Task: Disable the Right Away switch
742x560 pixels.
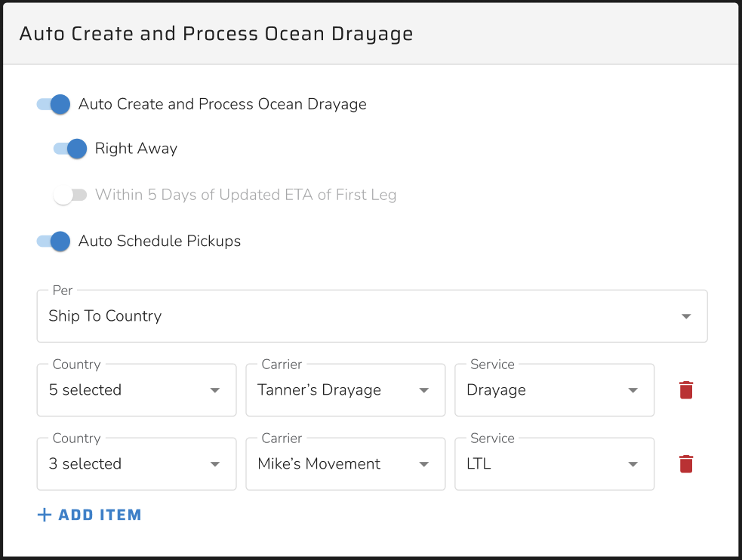Action: tap(70, 149)
